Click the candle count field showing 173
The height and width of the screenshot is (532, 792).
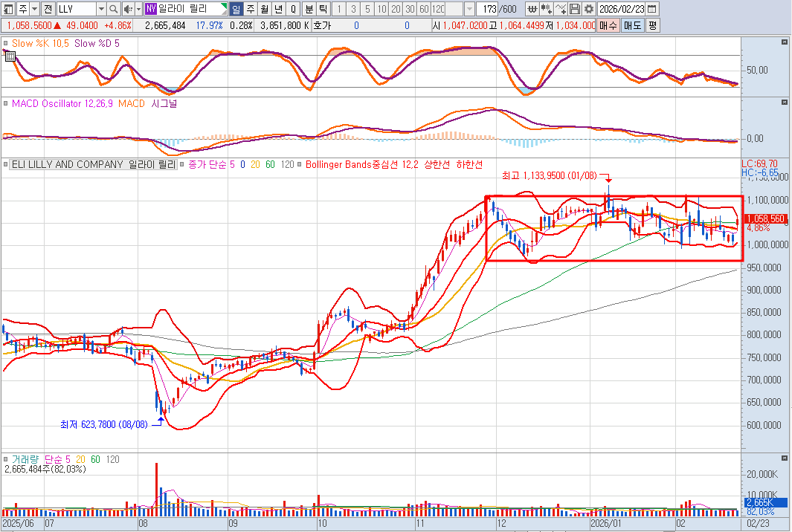click(x=488, y=9)
